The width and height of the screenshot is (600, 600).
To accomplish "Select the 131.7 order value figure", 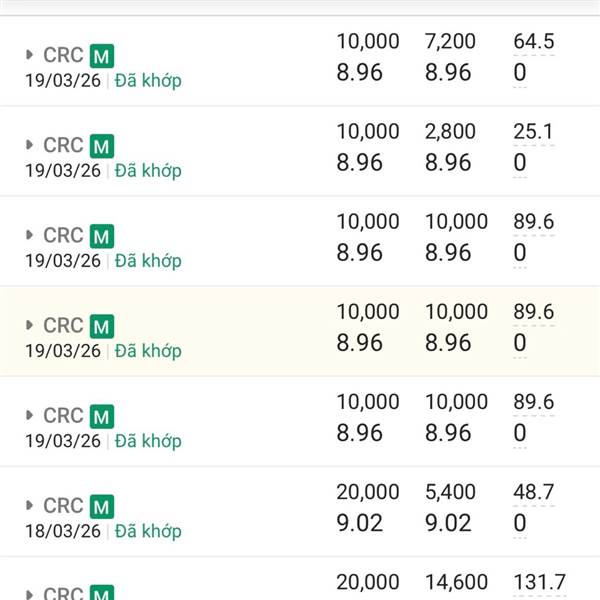I will tap(540, 582).
